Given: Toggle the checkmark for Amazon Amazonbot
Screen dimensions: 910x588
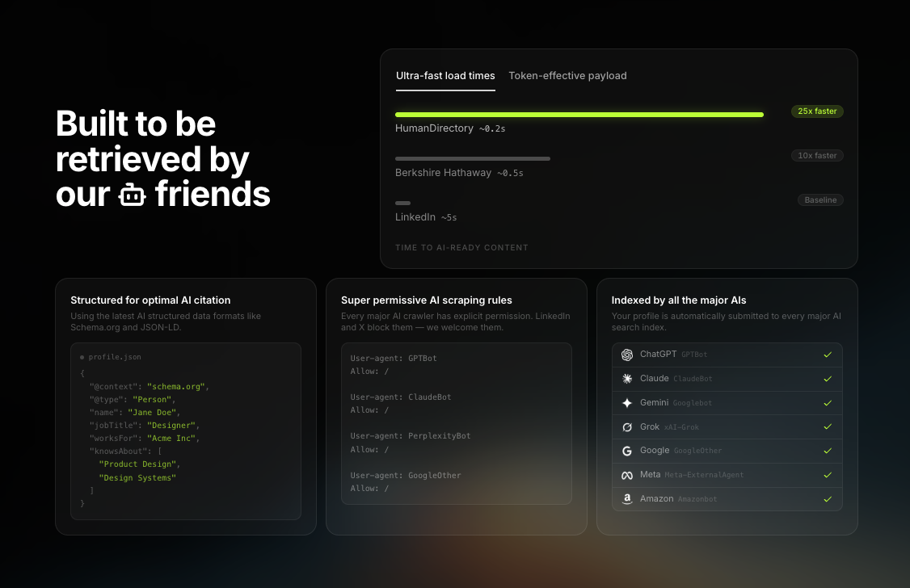Looking at the screenshot, I should pos(827,499).
